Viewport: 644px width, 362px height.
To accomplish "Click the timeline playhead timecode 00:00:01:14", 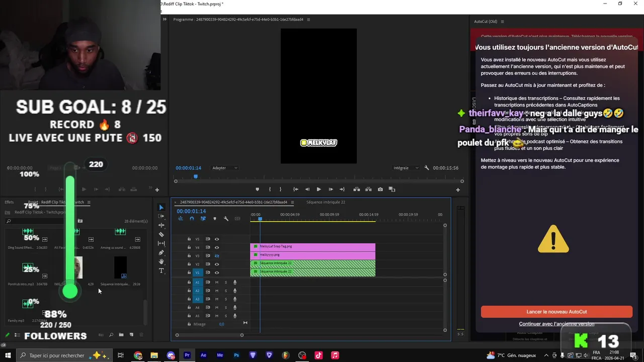I will click(191, 211).
